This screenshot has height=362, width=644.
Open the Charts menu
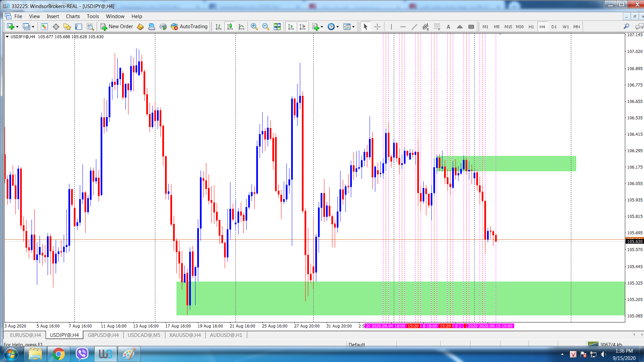coord(73,16)
